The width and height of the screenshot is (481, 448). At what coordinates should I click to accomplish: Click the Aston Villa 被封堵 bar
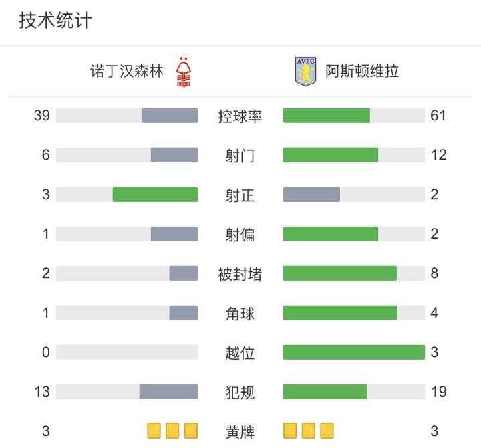point(339,273)
